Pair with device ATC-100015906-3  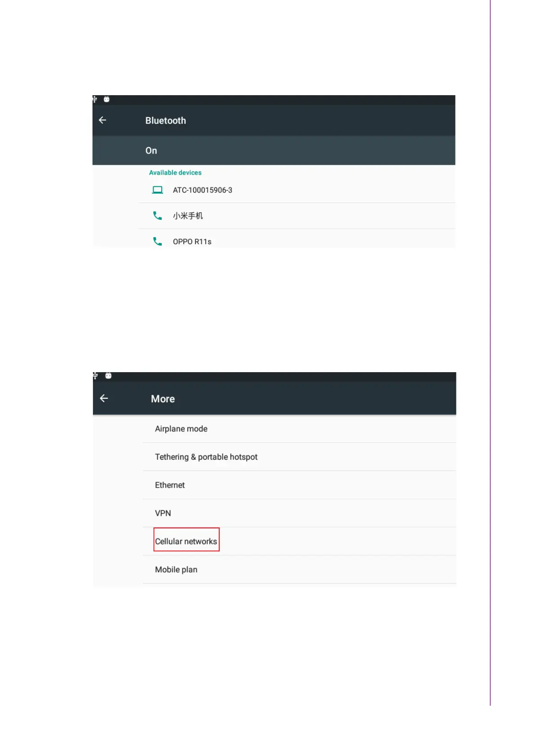click(x=203, y=190)
